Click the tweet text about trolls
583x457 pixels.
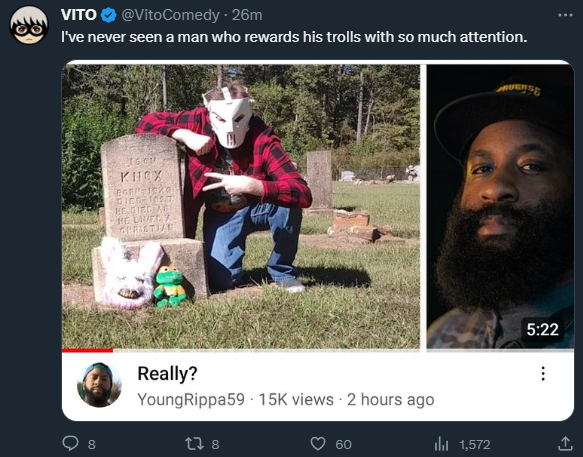tap(294, 37)
